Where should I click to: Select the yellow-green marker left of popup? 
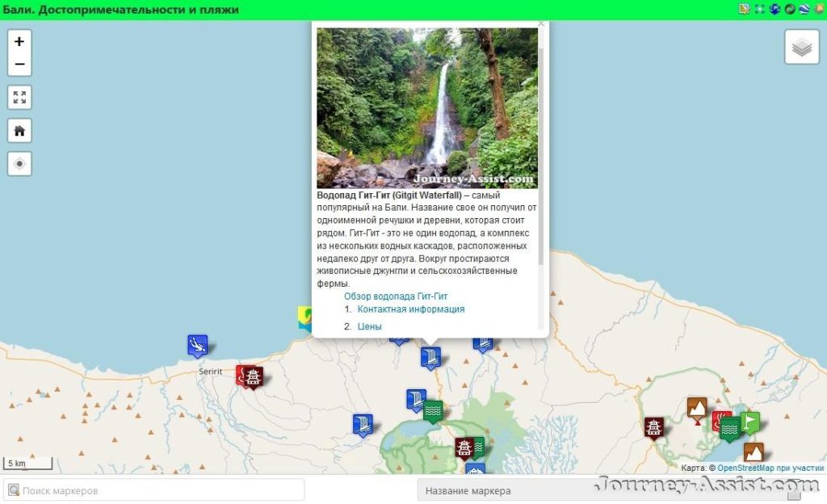[x=304, y=318]
